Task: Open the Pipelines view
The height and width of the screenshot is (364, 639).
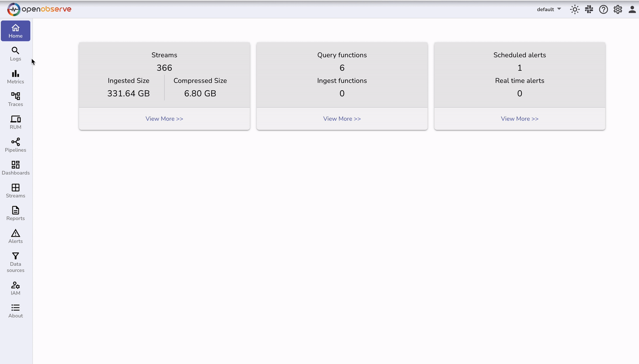Action: coord(15,145)
